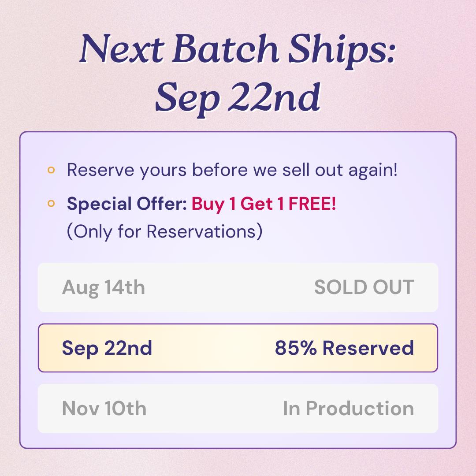The image size is (476, 476).
Task: Click the Nov 10th date label
Action: [104, 409]
